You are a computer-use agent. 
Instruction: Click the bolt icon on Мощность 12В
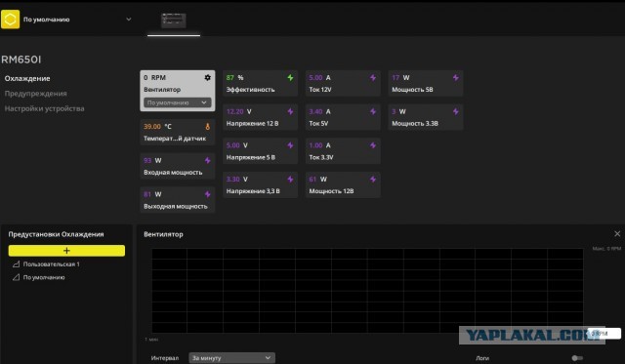[373, 180]
